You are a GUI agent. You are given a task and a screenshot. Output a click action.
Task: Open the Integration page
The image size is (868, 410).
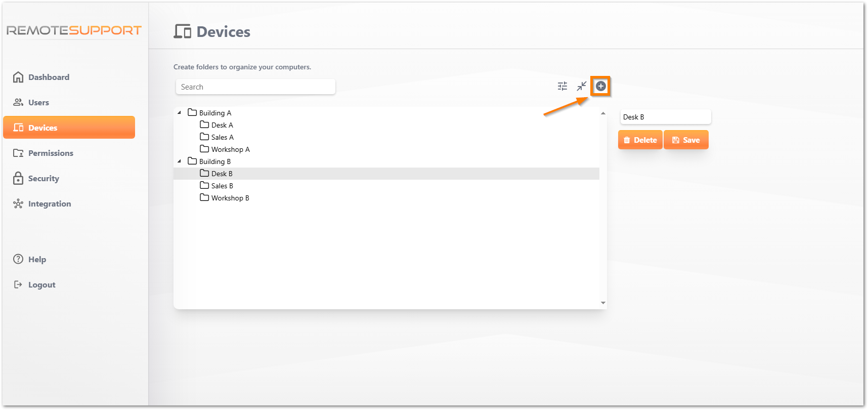click(50, 203)
